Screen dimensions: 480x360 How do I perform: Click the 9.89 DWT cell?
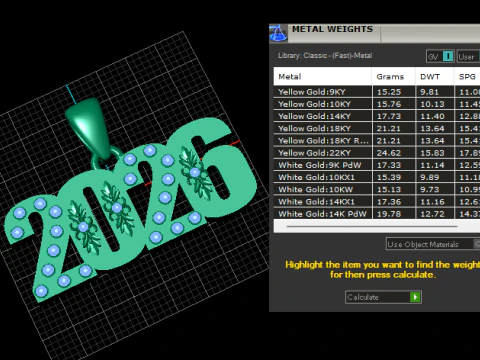click(x=435, y=177)
